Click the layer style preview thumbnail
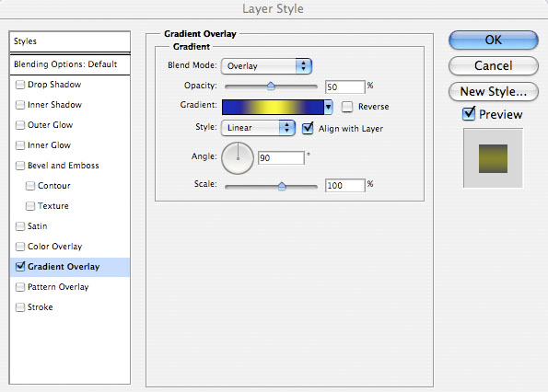 point(493,158)
